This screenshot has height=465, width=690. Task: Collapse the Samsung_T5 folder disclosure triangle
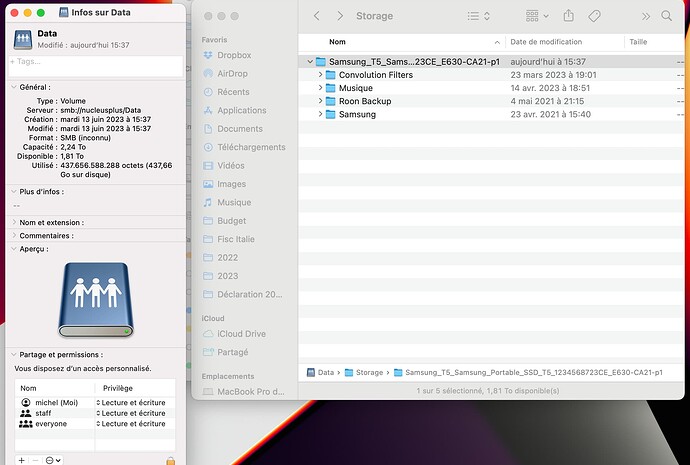tap(309, 62)
